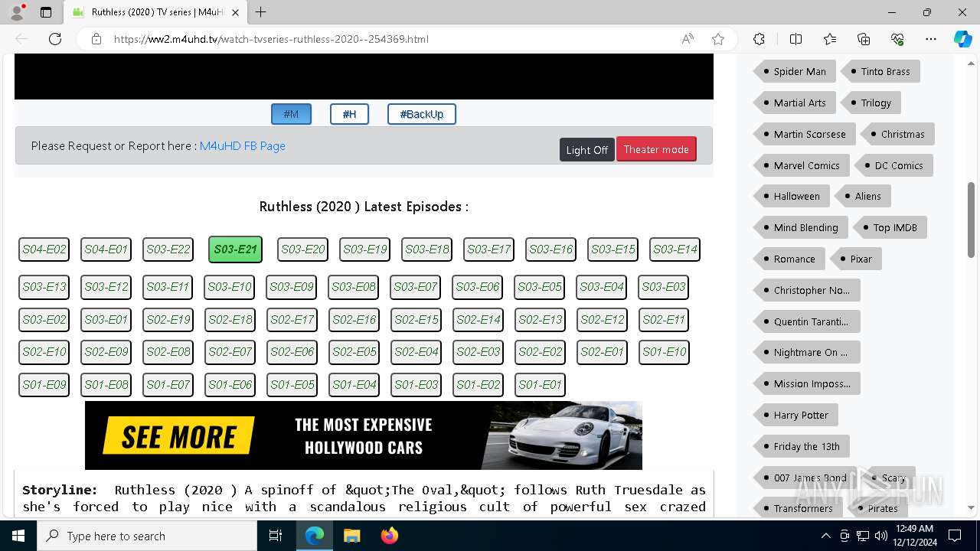
Task: Open the Marvel Comics tag
Action: [801, 165]
